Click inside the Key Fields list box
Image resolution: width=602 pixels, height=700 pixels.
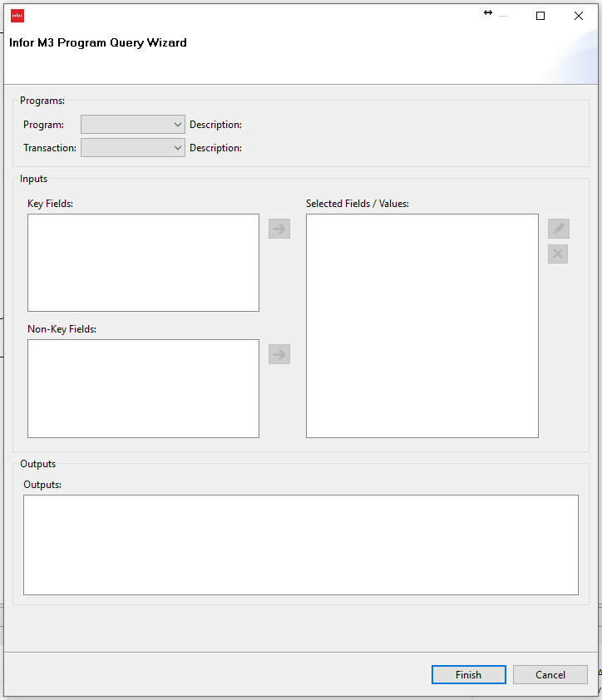point(143,263)
